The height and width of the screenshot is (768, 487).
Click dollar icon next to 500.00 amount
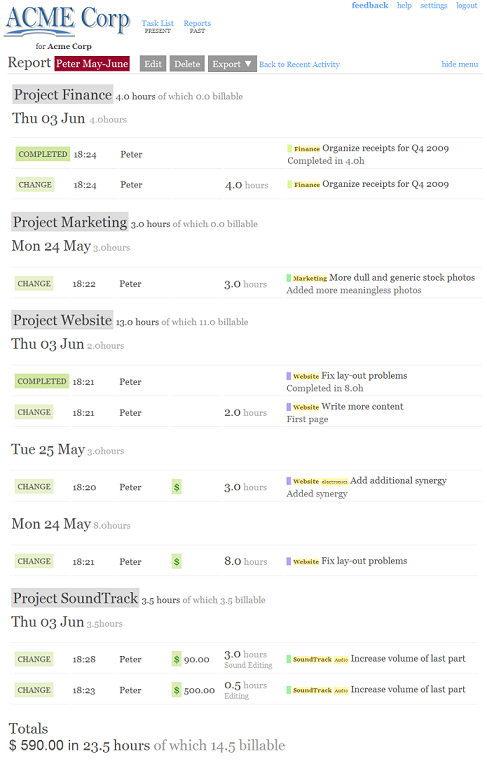176,690
